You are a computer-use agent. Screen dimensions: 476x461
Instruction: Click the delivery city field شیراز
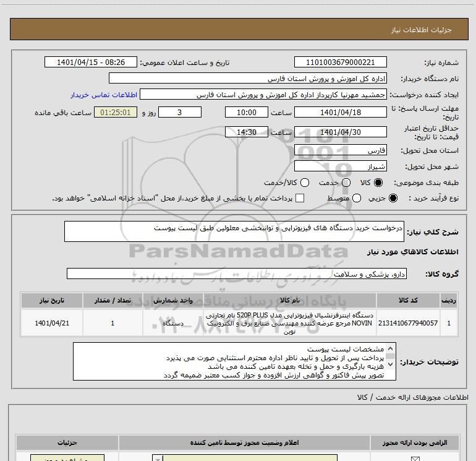[340, 166]
